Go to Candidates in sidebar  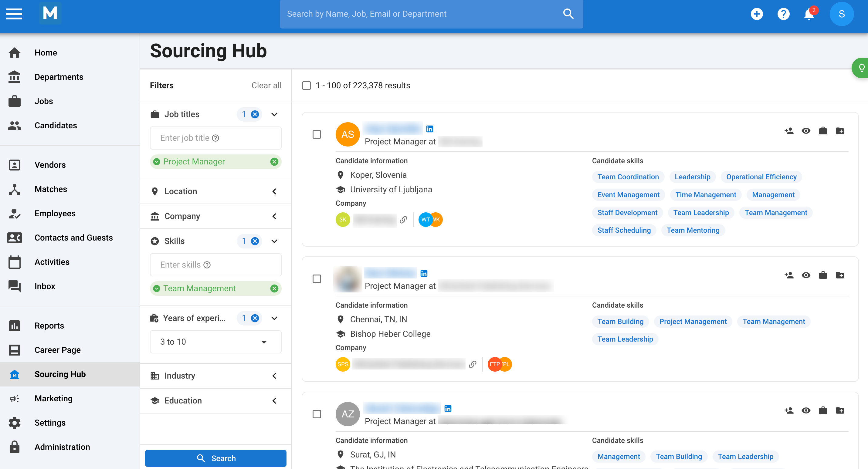click(56, 125)
